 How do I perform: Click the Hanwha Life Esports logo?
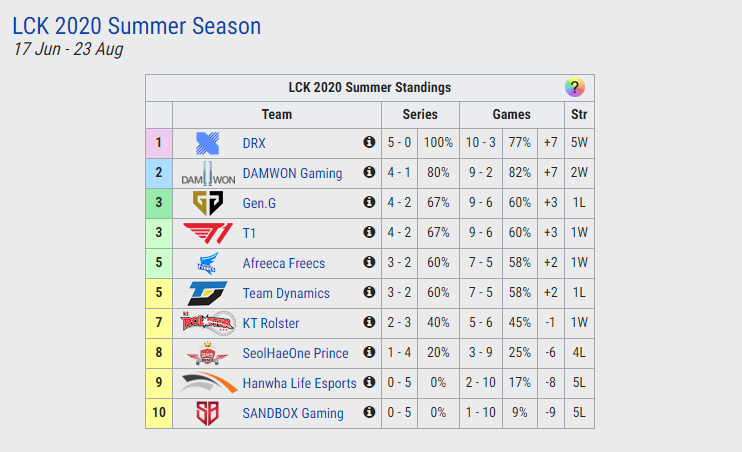[208, 382]
